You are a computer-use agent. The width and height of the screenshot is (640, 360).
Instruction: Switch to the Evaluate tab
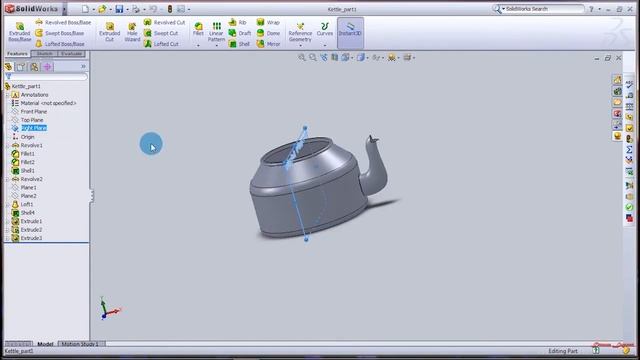(x=71, y=54)
